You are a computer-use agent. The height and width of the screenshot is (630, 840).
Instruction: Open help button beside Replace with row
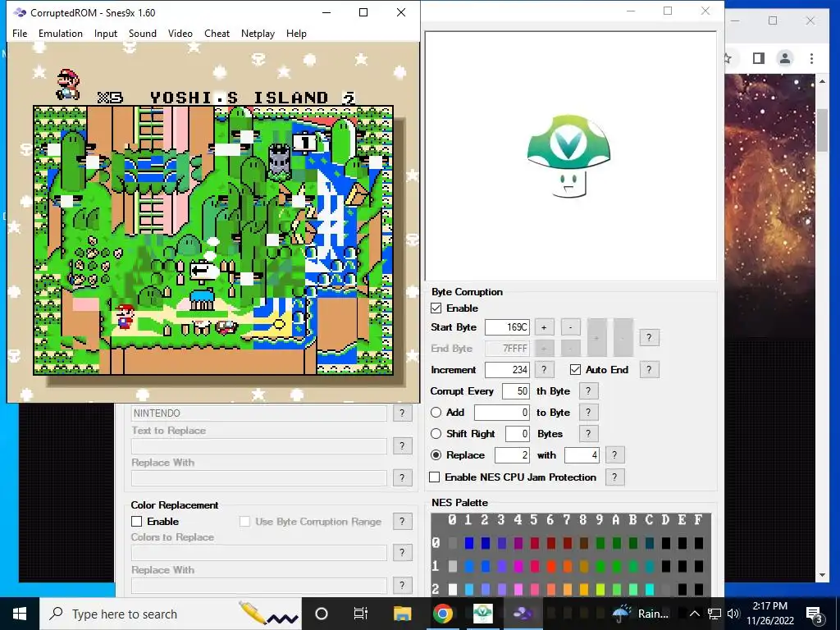tap(614, 455)
